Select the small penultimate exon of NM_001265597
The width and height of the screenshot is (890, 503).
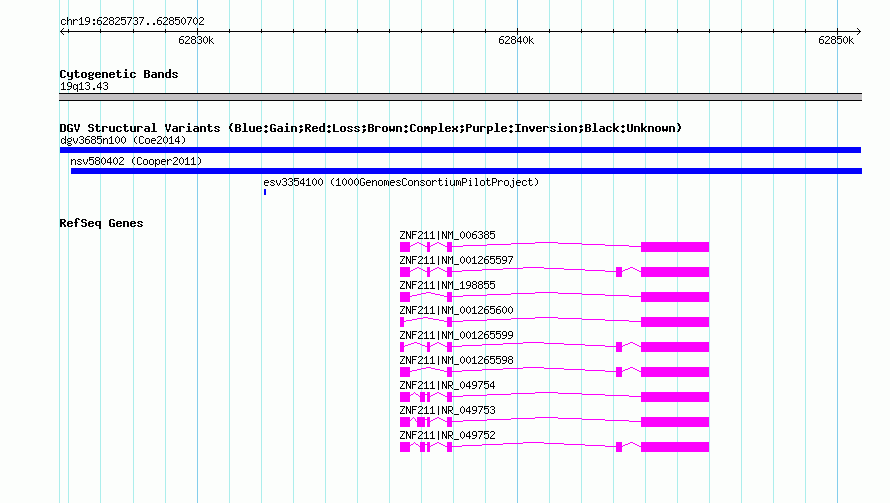(619, 272)
